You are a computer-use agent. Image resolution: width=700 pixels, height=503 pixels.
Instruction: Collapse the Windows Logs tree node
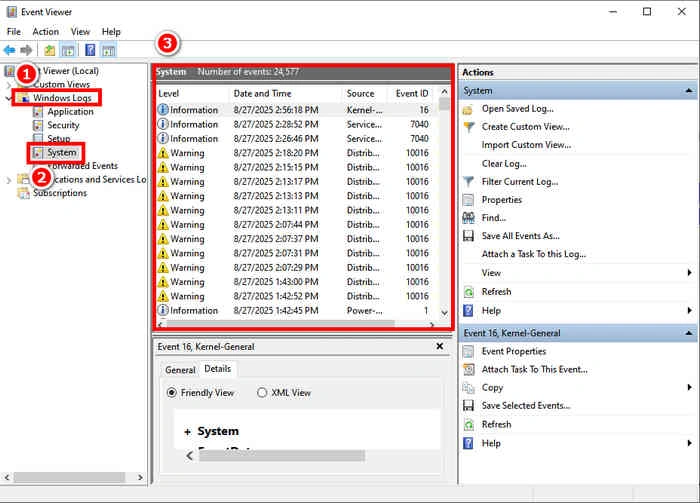tap(8, 98)
